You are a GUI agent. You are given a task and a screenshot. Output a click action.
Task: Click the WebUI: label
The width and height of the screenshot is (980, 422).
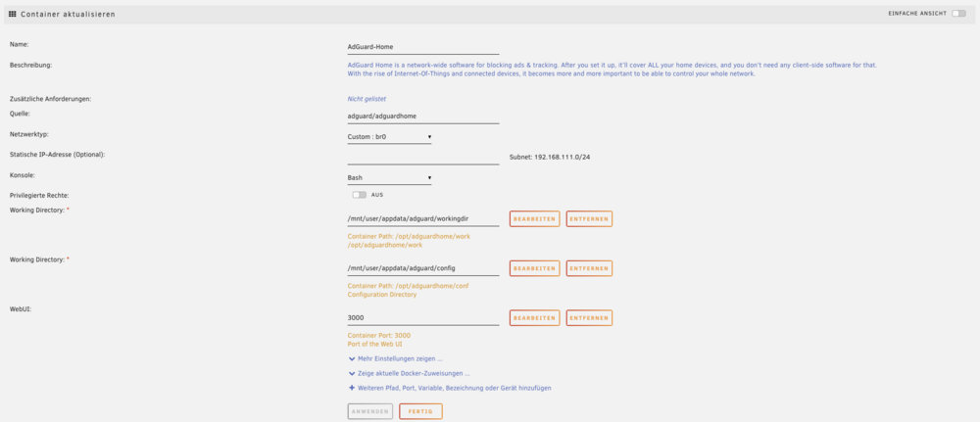pyautogui.click(x=21, y=308)
